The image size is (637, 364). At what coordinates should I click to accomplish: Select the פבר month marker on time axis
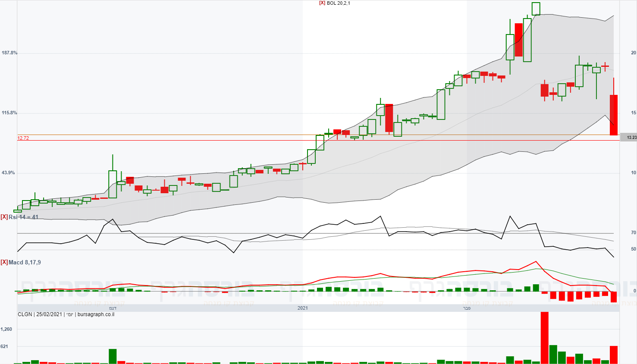[467, 308]
